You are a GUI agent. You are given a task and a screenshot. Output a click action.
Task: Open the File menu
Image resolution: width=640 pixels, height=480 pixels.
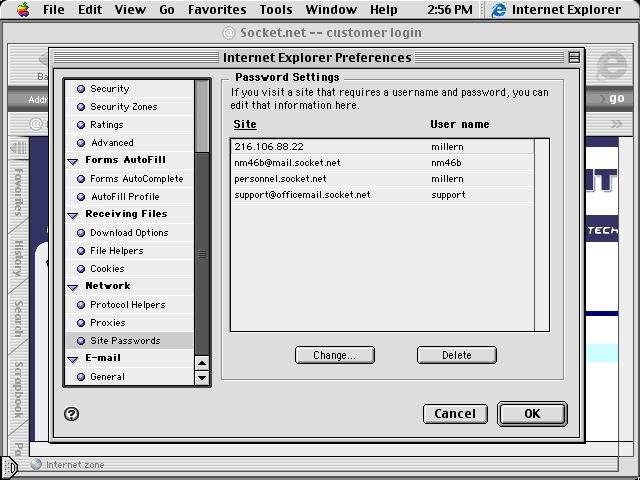click(x=53, y=9)
